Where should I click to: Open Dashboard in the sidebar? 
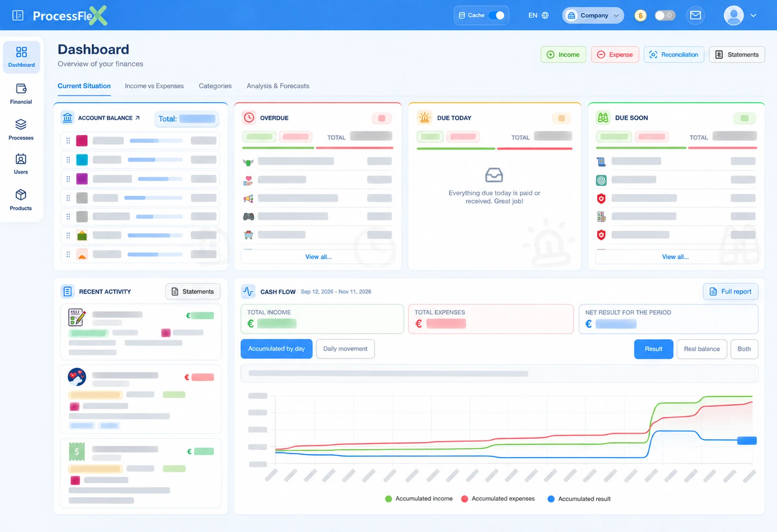tap(22, 57)
